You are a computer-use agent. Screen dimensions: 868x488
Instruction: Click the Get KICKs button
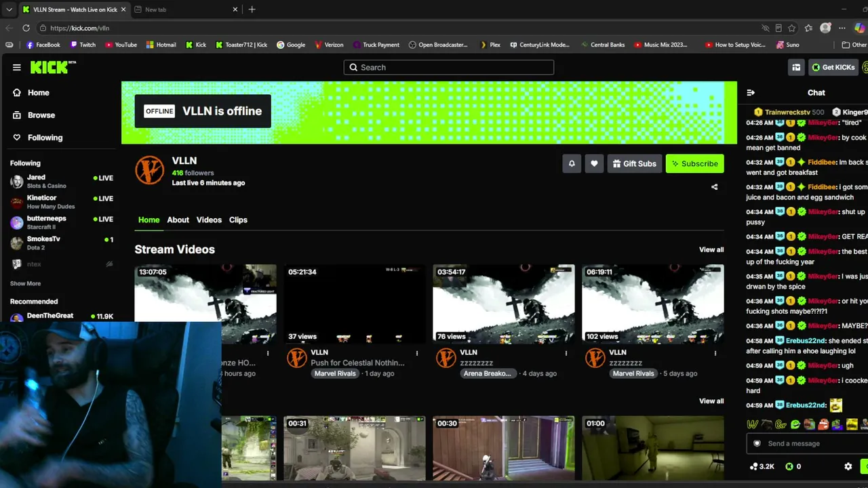point(833,67)
